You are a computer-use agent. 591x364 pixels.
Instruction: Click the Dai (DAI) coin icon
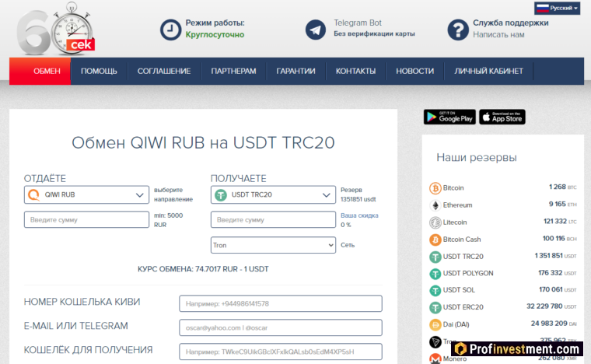pyautogui.click(x=435, y=324)
